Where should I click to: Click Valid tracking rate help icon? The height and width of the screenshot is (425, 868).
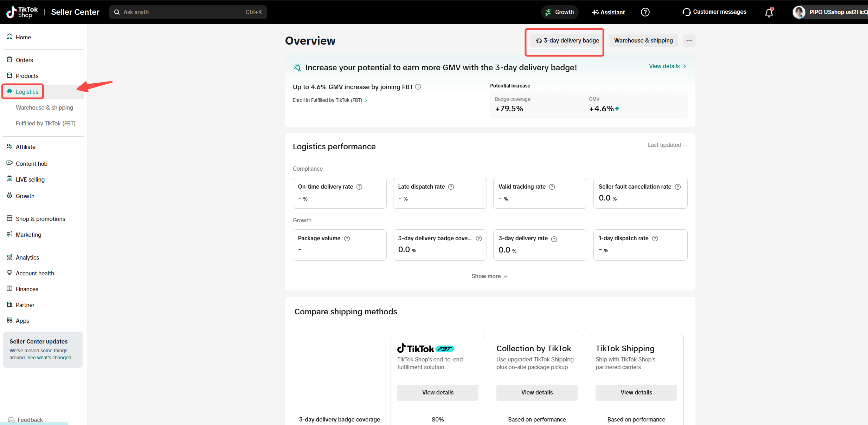click(x=552, y=187)
